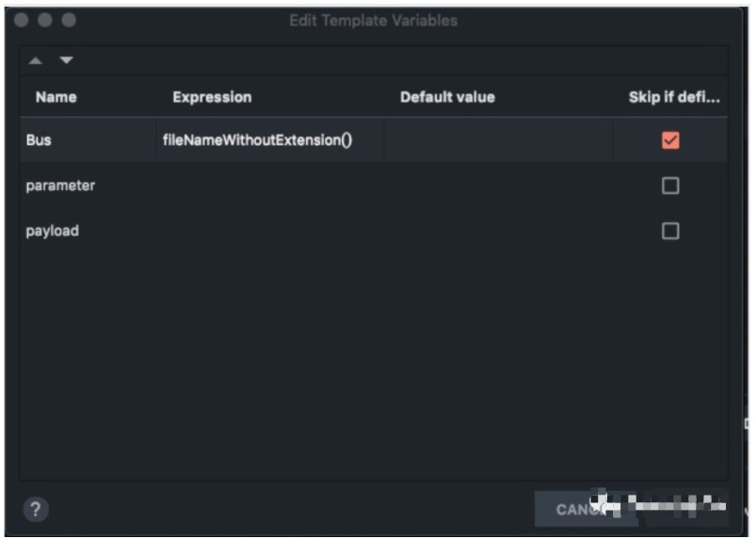
Task: Open help via the question mark icon
Action: coord(36,509)
